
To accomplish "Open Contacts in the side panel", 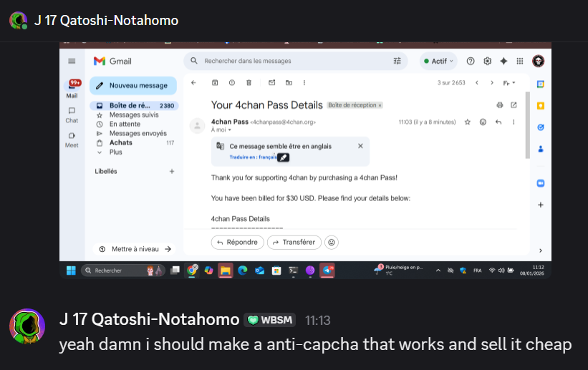I will click(541, 149).
